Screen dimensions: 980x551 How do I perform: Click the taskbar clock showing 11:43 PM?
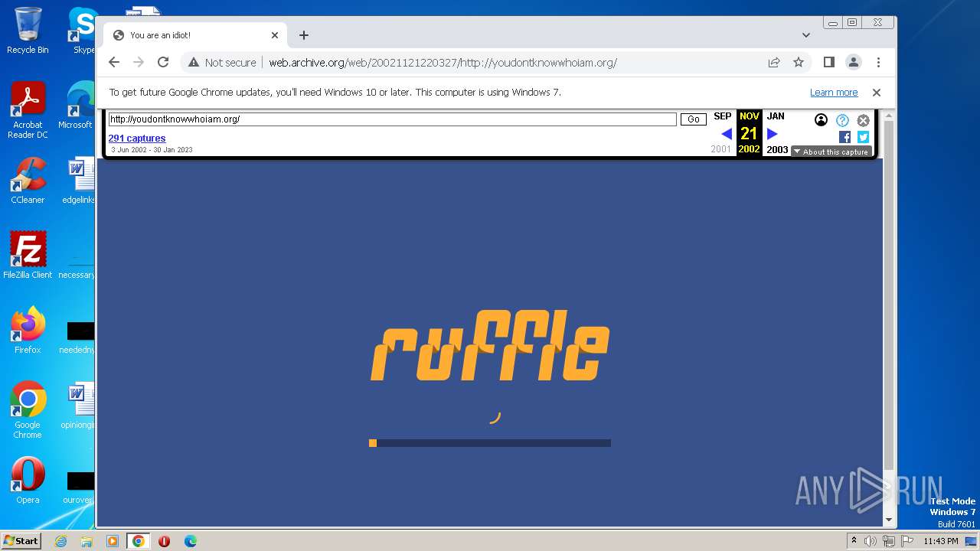pyautogui.click(x=941, y=541)
